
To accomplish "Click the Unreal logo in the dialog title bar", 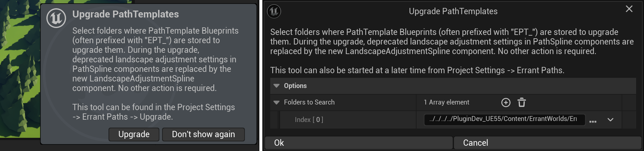I will 274,11.
